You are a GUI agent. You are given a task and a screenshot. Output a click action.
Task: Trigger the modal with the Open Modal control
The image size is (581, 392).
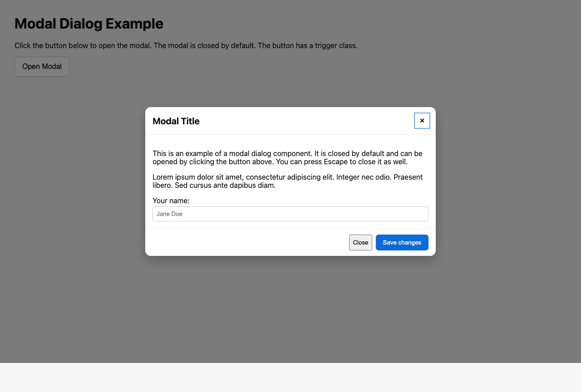click(42, 66)
